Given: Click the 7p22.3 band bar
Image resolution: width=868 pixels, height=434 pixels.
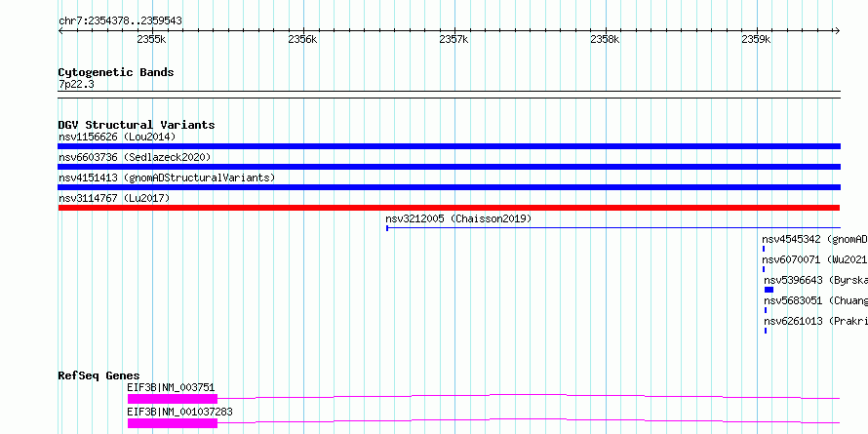Looking at the screenshot, I should pos(449,95).
